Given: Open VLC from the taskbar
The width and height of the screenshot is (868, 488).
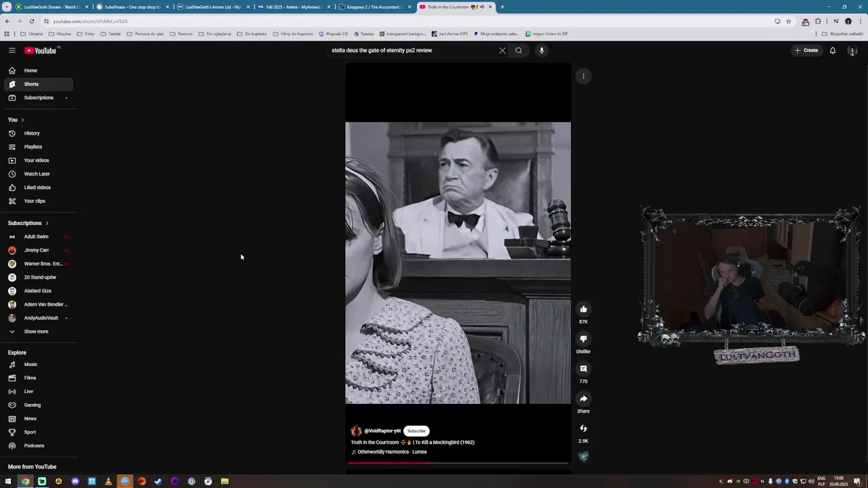Looking at the screenshot, I should (x=108, y=482).
